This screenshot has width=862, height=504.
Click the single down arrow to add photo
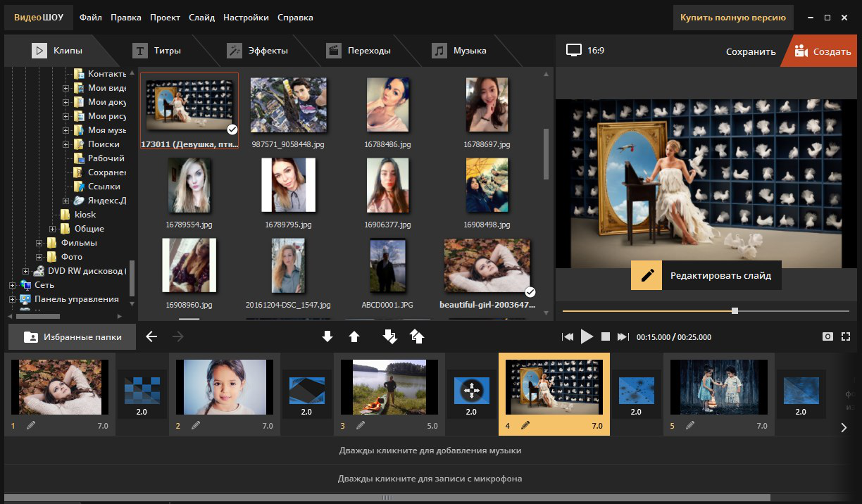click(x=327, y=337)
